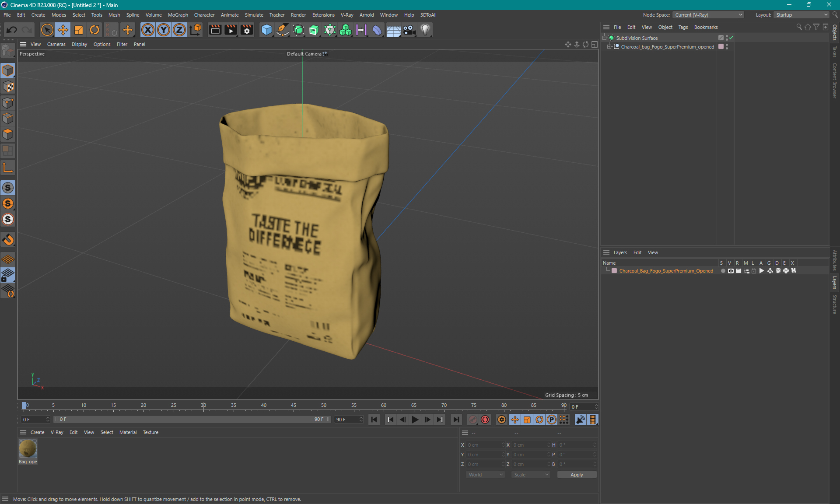
Task: Click the timeline range slider bar
Action: tap(192, 419)
